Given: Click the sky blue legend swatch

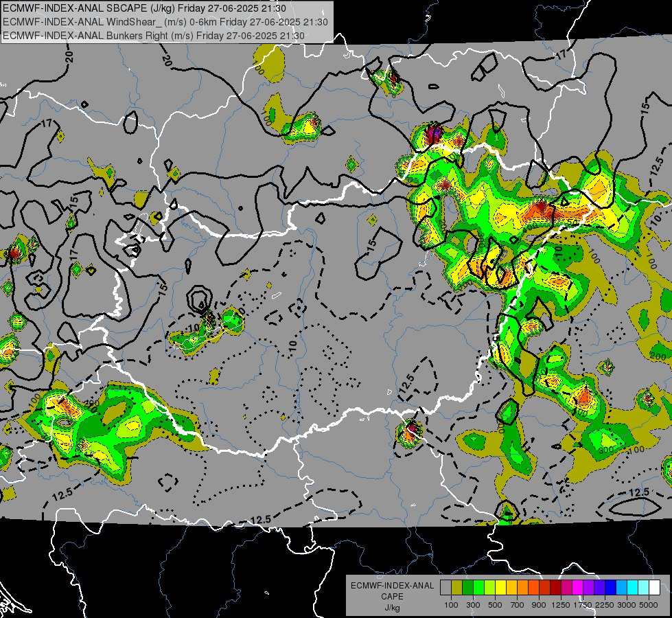Looking at the screenshot, I should 622,588.
